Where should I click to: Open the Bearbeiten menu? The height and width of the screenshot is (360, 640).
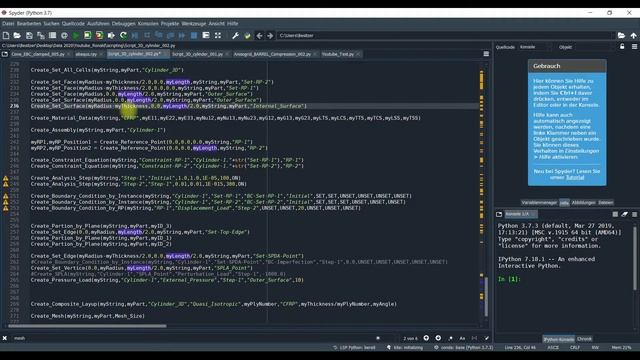pos(29,24)
